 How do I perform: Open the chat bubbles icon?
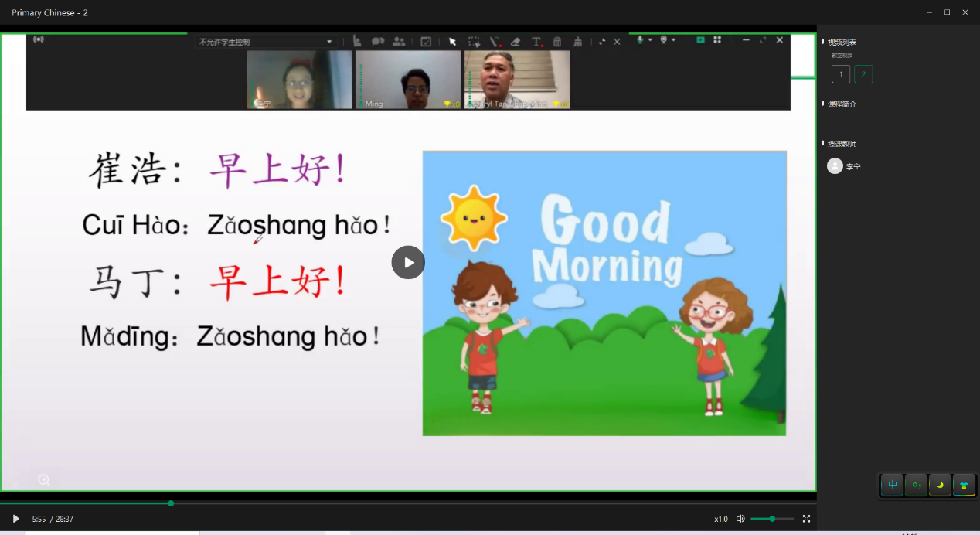pos(378,42)
